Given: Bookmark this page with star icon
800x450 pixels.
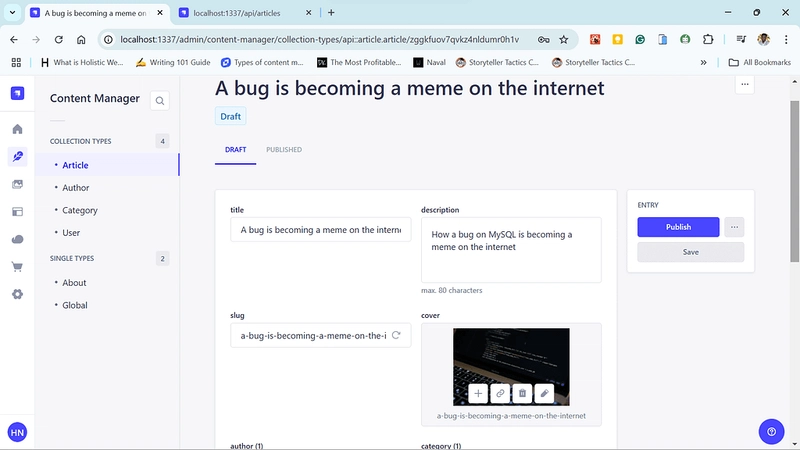Looking at the screenshot, I should 564,39.
